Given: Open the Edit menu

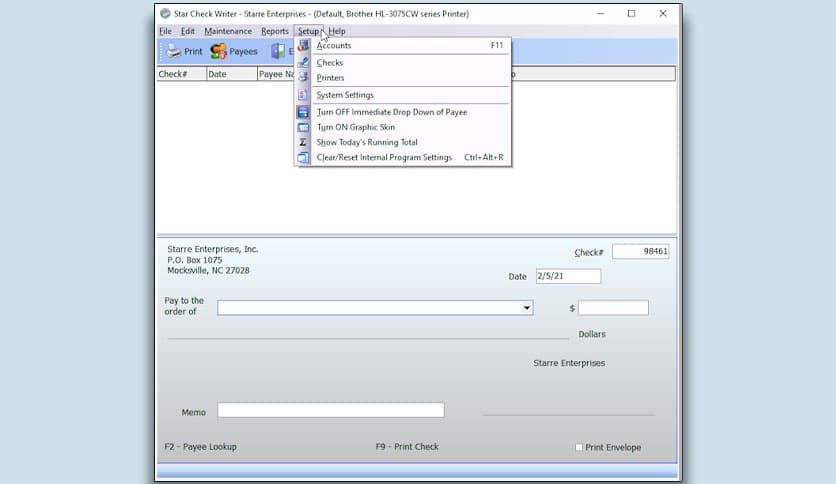Looking at the screenshot, I should click(188, 31).
